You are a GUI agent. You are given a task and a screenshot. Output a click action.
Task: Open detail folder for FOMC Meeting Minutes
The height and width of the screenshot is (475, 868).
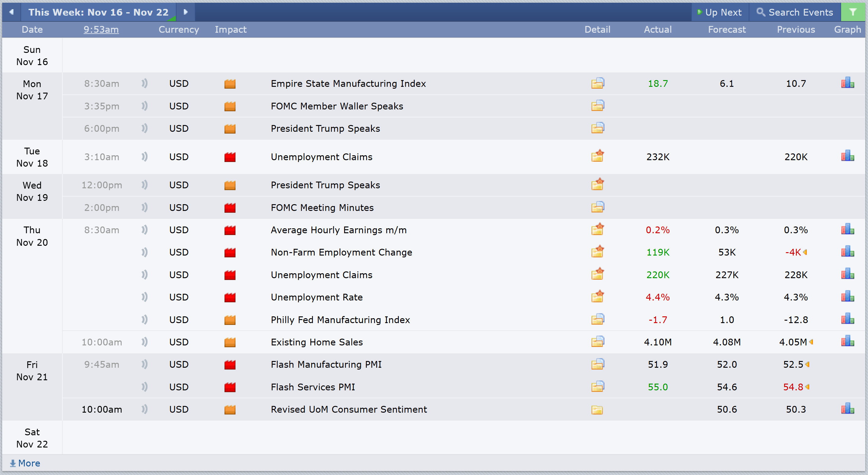coord(597,207)
